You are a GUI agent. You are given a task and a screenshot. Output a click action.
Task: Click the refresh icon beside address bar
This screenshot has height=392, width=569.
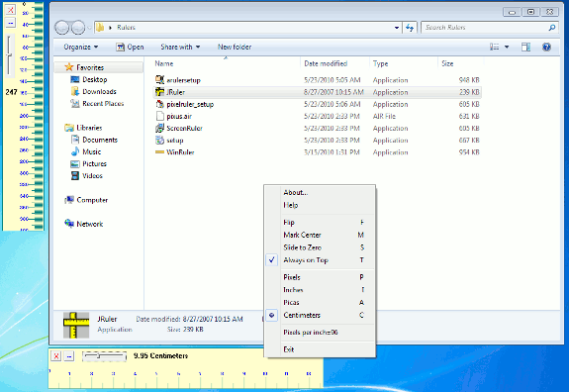(x=410, y=28)
